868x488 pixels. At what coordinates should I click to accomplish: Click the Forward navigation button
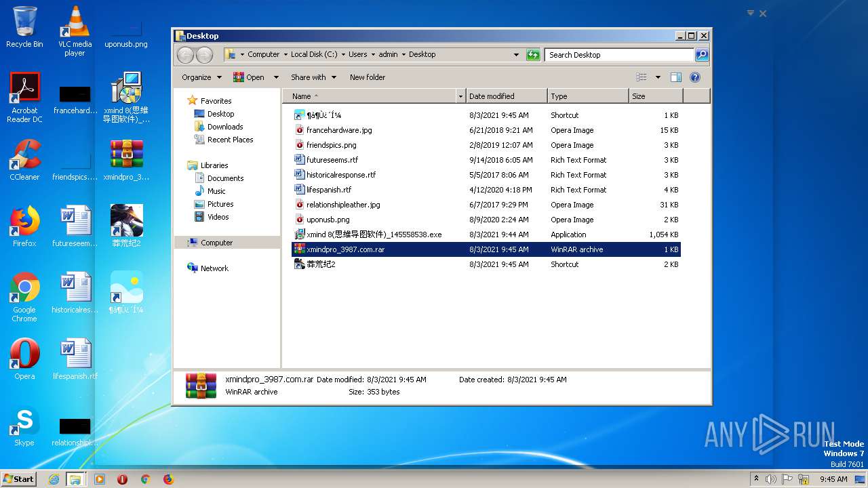coord(204,55)
